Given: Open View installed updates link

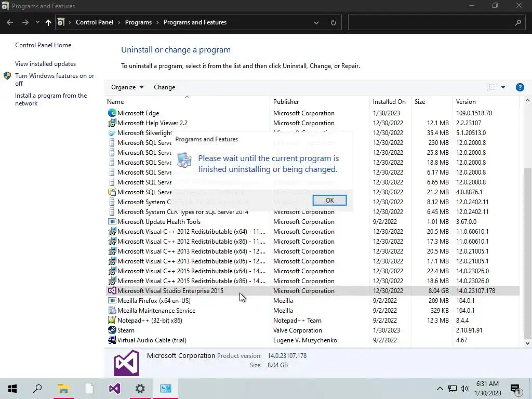Looking at the screenshot, I should (x=46, y=64).
